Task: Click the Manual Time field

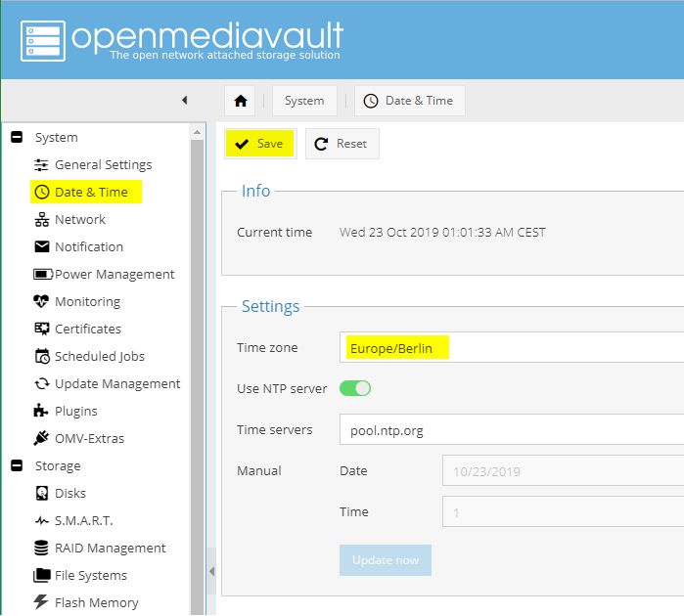Action: 564,511
